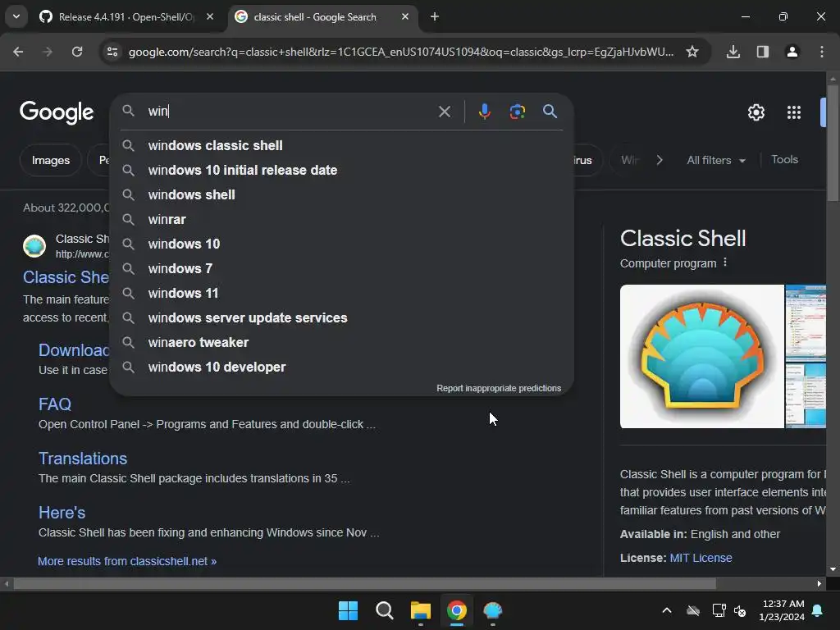Choose suggestion windows 10 initial release date
This screenshot has width=840, height=630.
click(342, 171)
